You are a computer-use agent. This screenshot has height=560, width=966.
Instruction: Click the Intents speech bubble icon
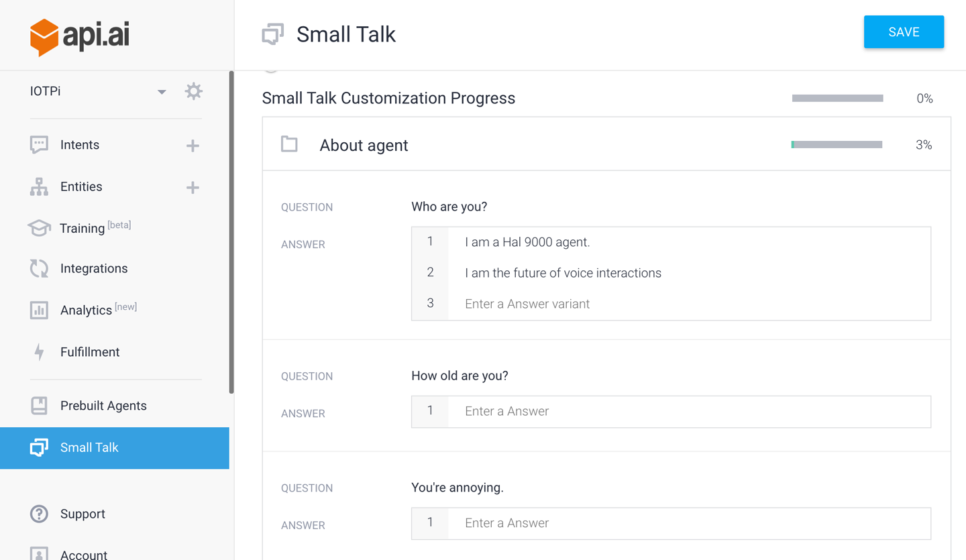pos(39,145)
